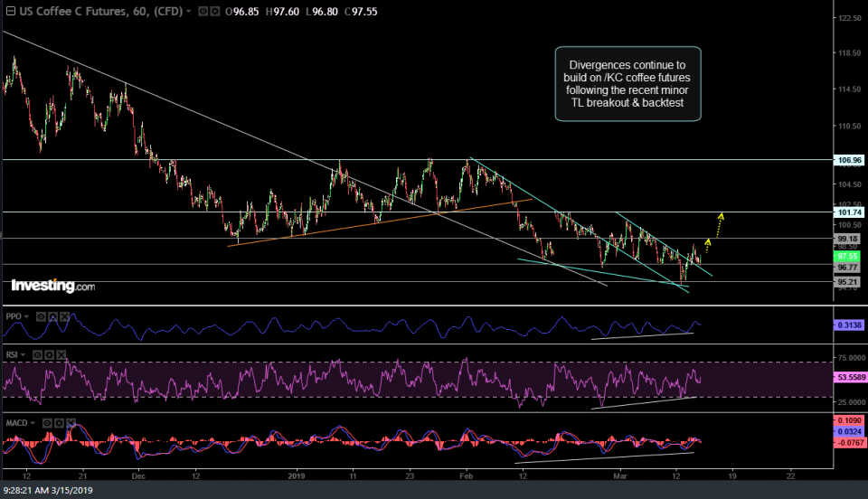868x499 pixels.
Task: Open US Coffee C Futures symbol dropdown
Action: 188,11
